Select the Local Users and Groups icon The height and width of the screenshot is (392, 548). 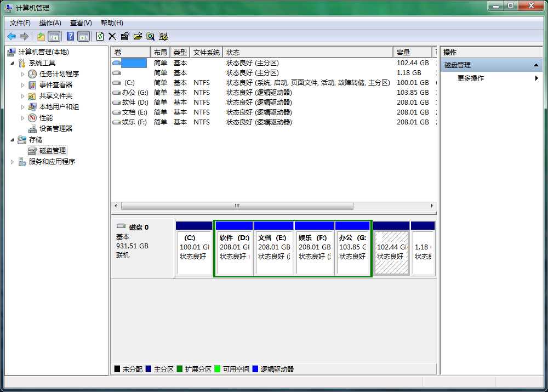pos(32,107)
